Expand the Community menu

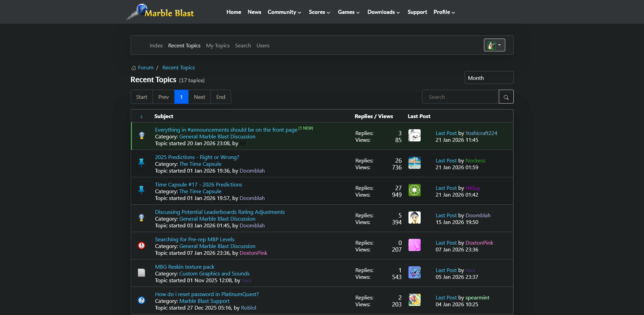coord(284,12)
